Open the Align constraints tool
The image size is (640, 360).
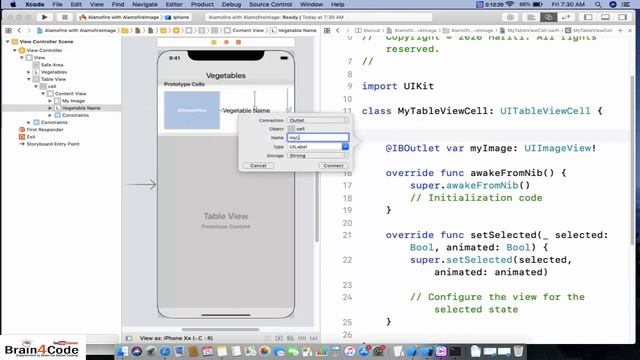point(291,338)
